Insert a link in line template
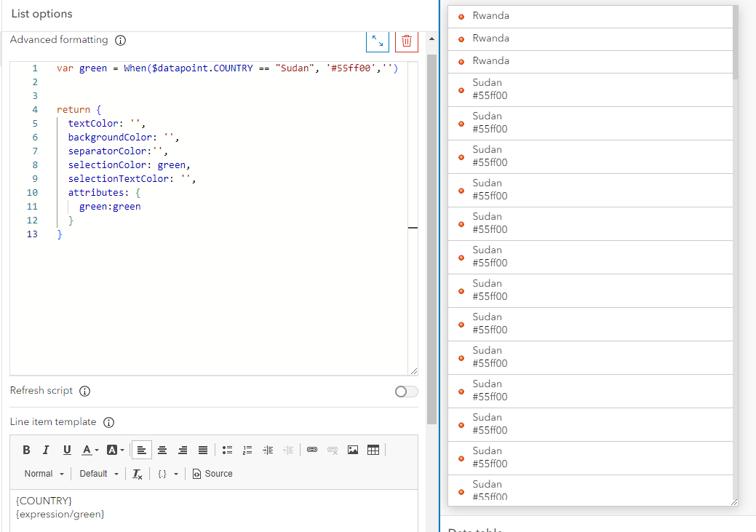Image resolution: width=756 pixels, height=532 pixels. (x=312, y=450)
